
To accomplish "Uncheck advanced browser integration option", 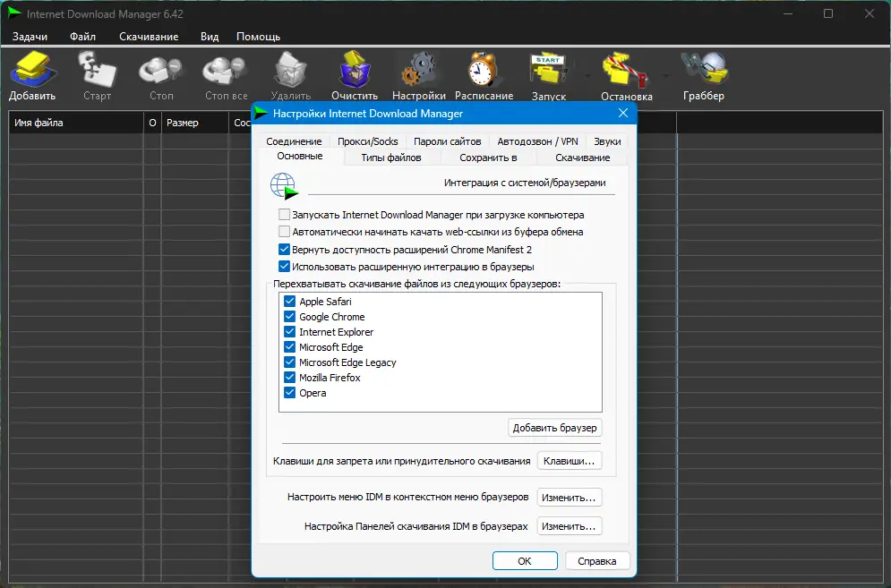I will pos(284,267).
